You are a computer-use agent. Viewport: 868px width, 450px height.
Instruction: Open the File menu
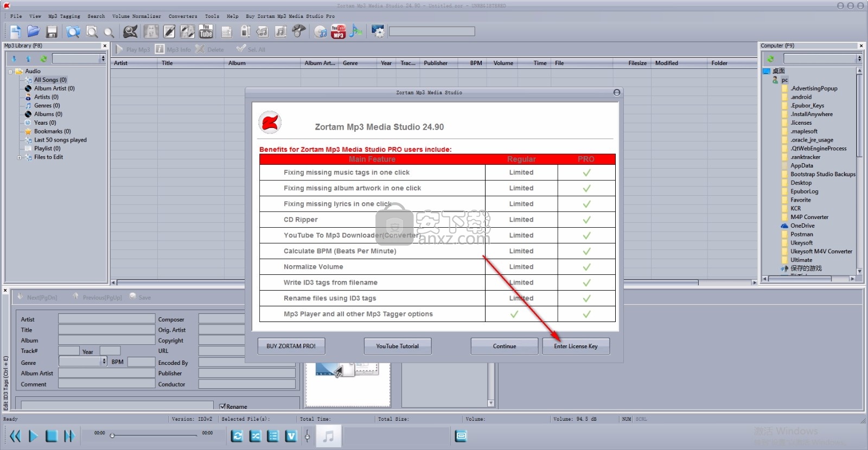pos(16,16)
